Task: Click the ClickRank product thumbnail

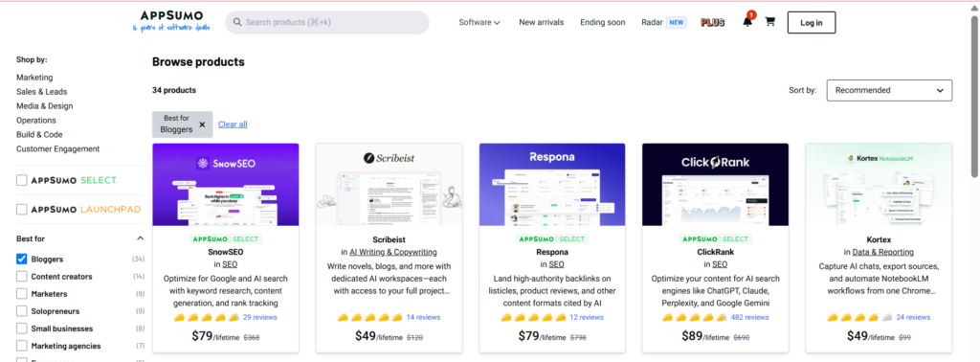Action: coord(715,185)
